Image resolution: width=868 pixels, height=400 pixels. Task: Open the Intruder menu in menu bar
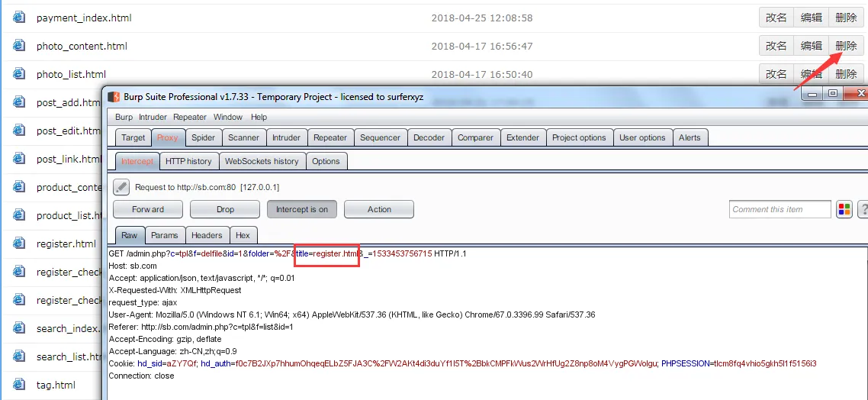[153, 117]
